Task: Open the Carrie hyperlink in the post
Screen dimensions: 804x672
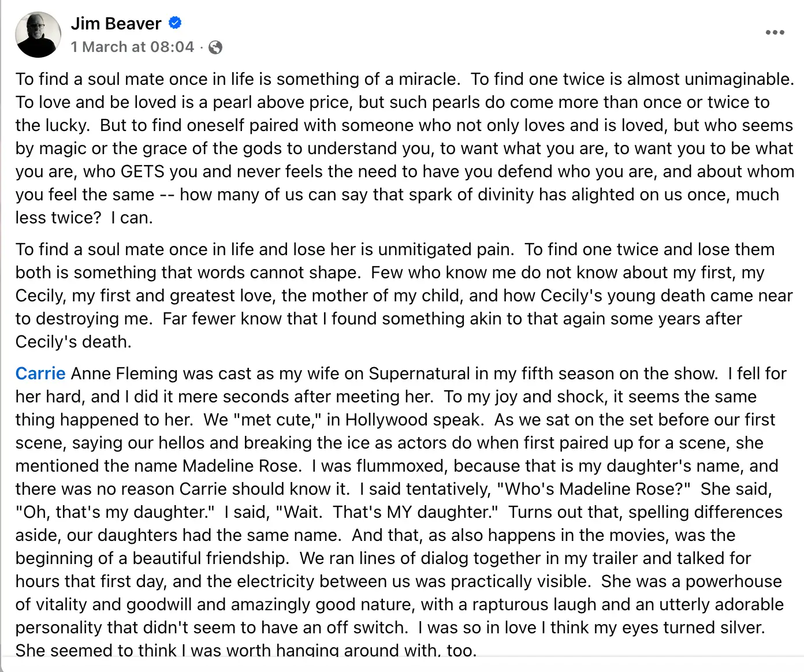Action: (x=39, y=374)
